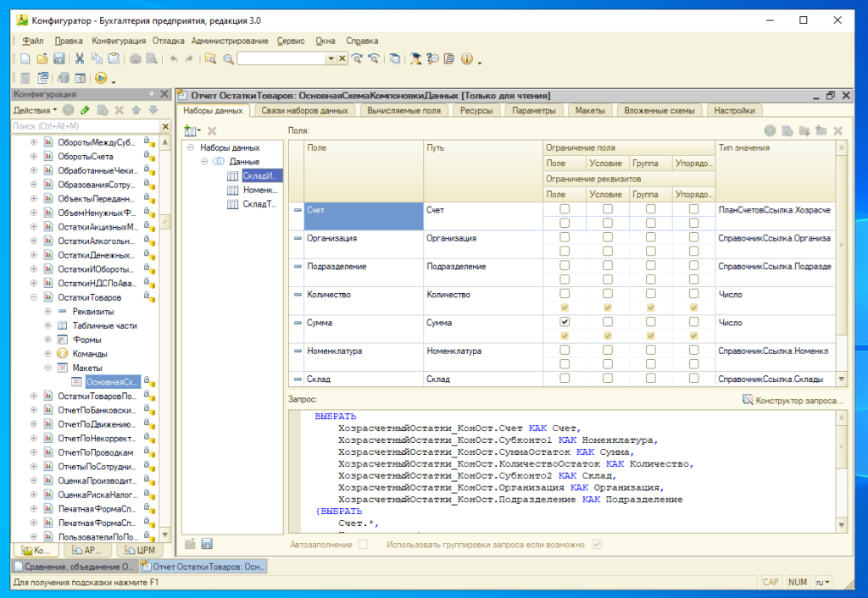Open the Конфигурация menu
Viewport: 868px width, 598px height.
coord(119,41)
